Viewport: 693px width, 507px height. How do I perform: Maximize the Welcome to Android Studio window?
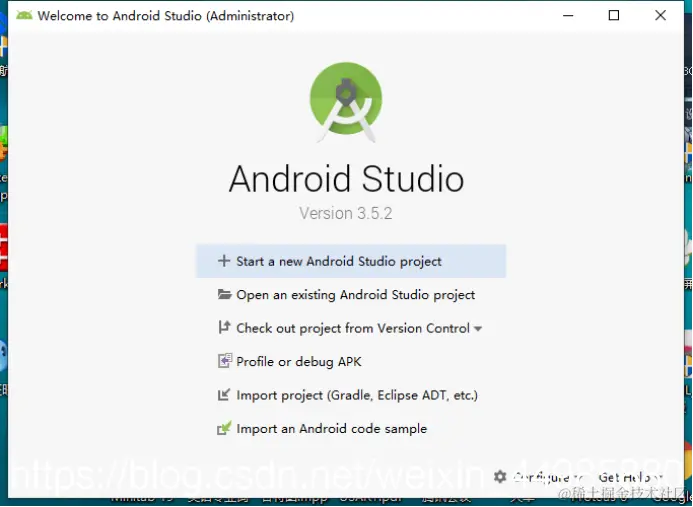(x=614, y=15)
